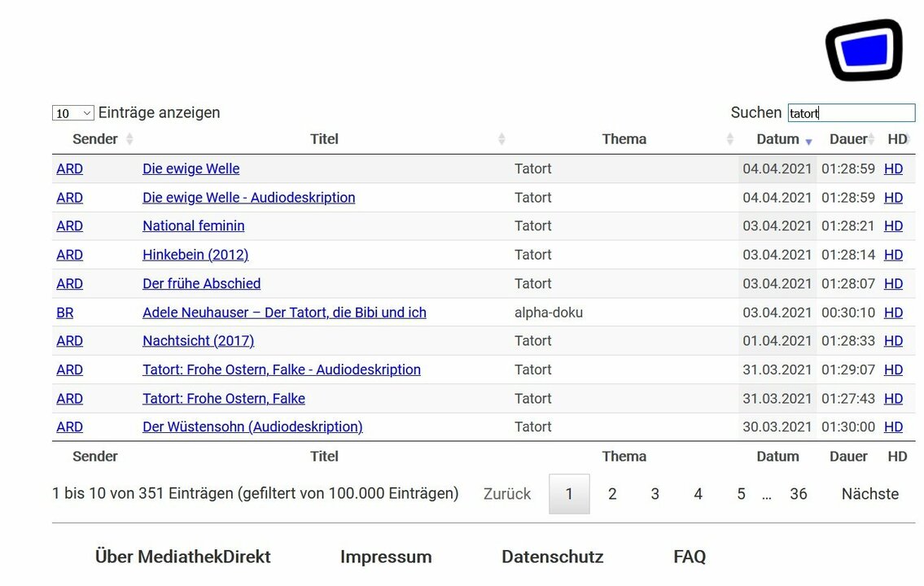The width and height of the screenshot is (924, 586).
Task: Open the entries-per-page dropdown showing 10
Action: click(73, 112)
